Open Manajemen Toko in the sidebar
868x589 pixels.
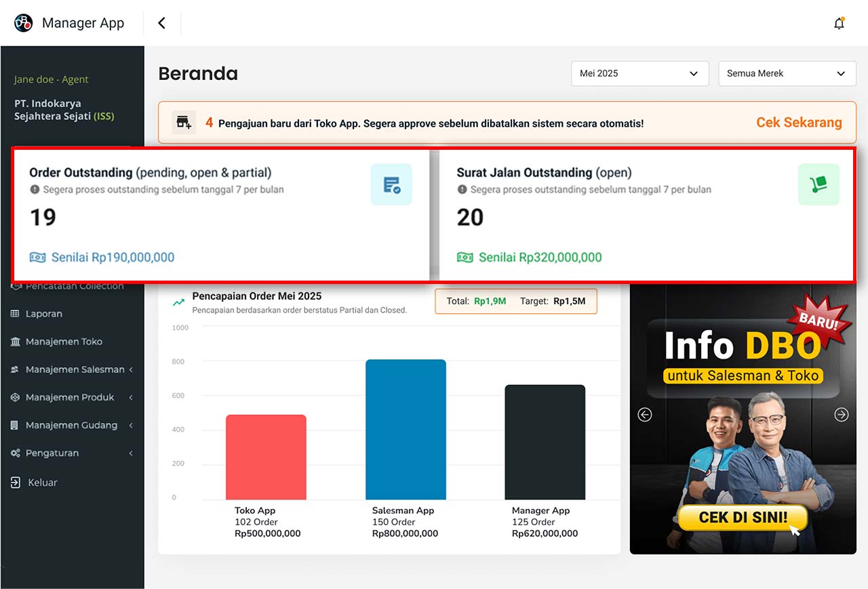point(64,342)
